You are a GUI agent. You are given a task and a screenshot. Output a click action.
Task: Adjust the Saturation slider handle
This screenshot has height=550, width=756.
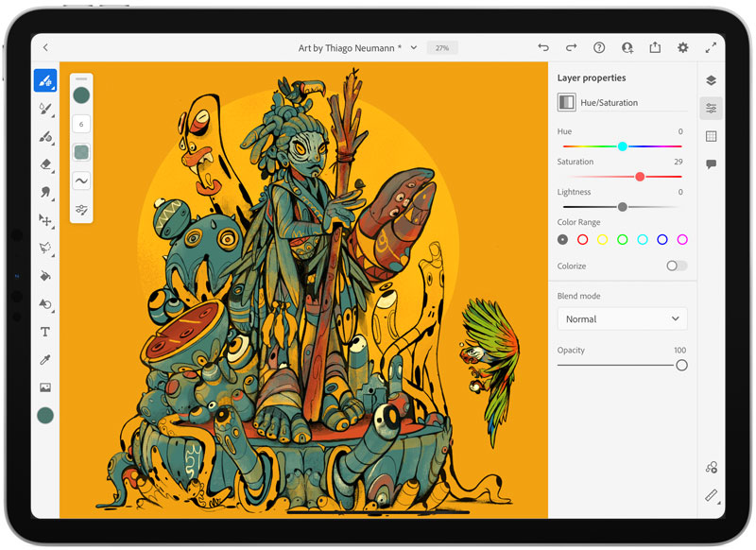(x=640, y=177)
